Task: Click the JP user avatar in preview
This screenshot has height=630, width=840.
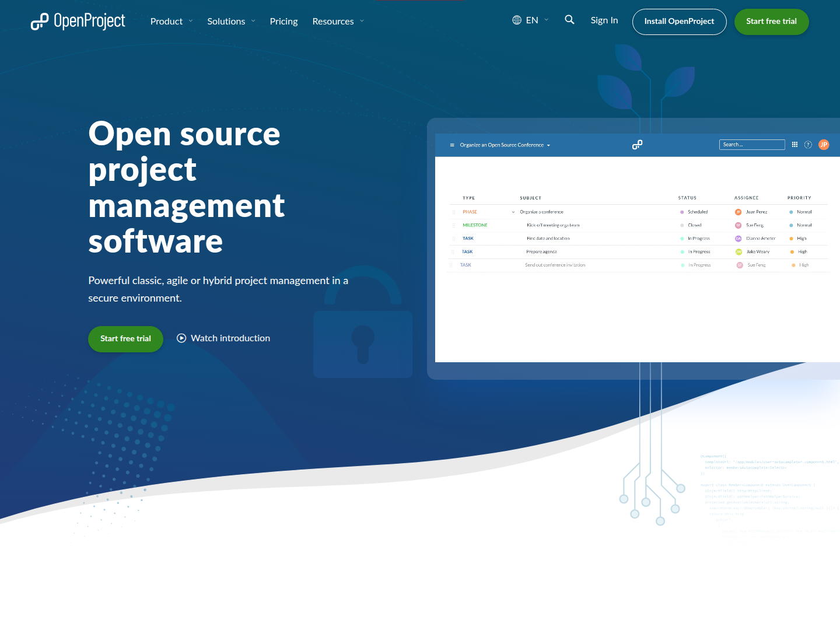Action: coord(824,145)
